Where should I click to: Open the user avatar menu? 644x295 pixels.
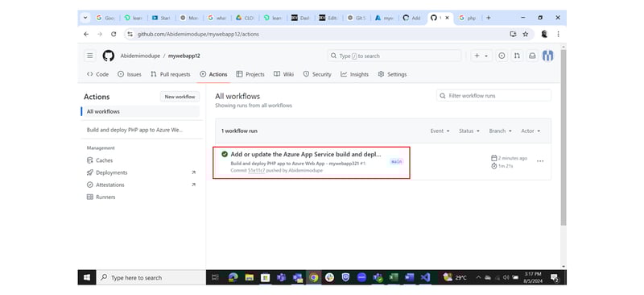tap(548, 56)
